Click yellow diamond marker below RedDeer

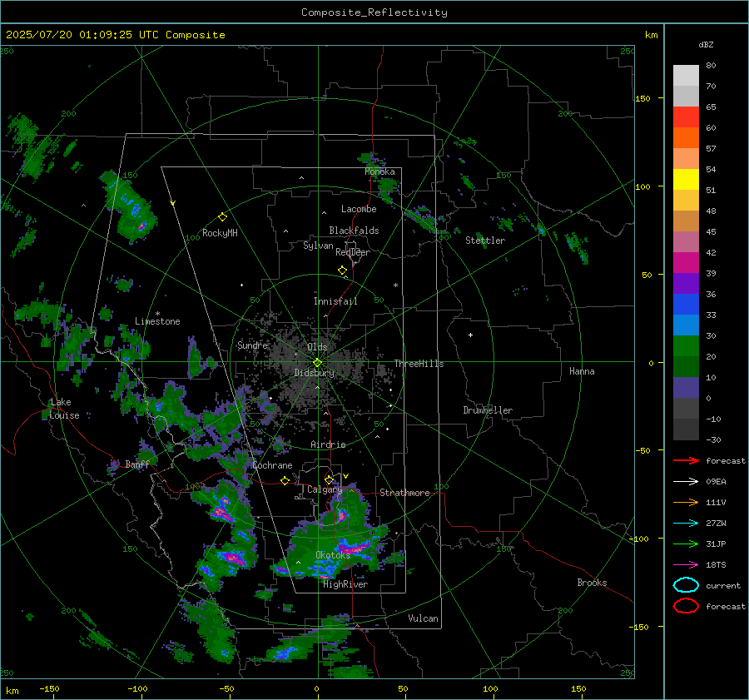click(x=342, y=271)
